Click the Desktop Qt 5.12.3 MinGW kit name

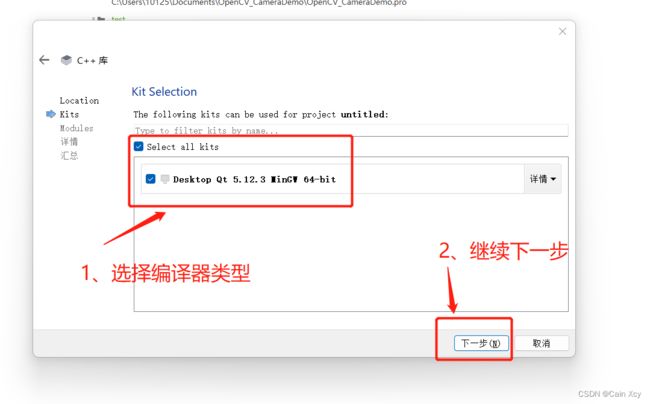coord(254,179)
